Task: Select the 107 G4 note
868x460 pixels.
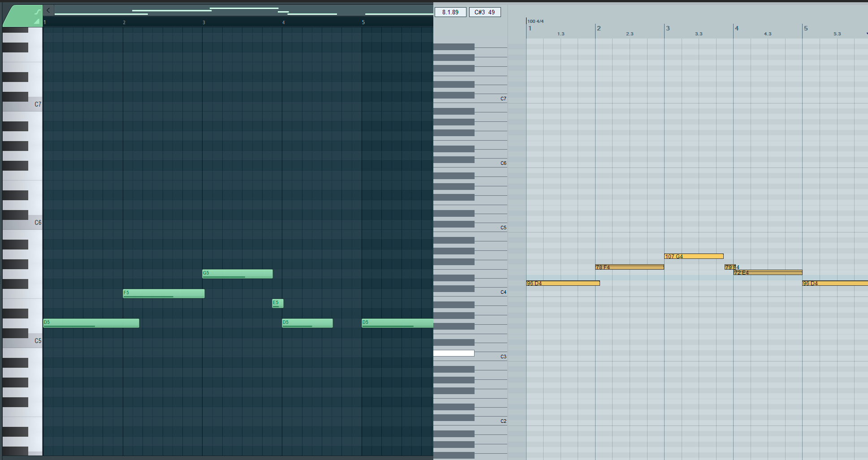Action: coord(694,256)
